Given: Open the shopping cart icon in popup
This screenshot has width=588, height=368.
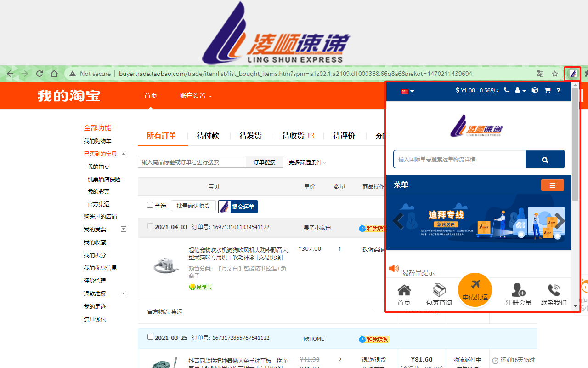Looking at the screenshot, I should pyautogui.click(x=547, y=91).
